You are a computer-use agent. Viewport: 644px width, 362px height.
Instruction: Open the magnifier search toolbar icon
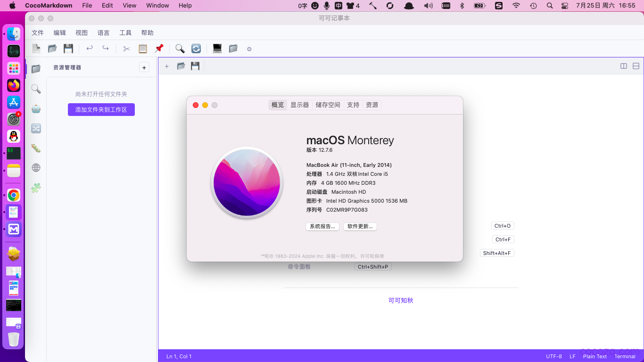(180, 49)
